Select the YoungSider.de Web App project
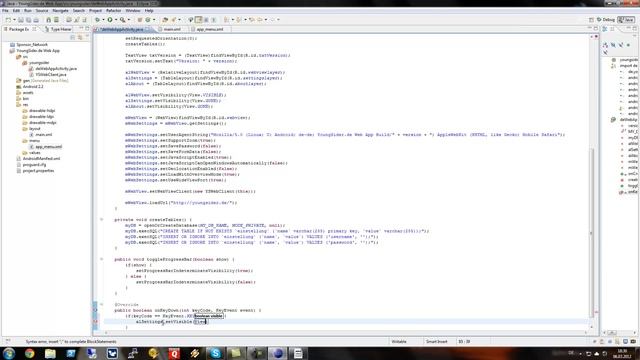 (38, 51)
